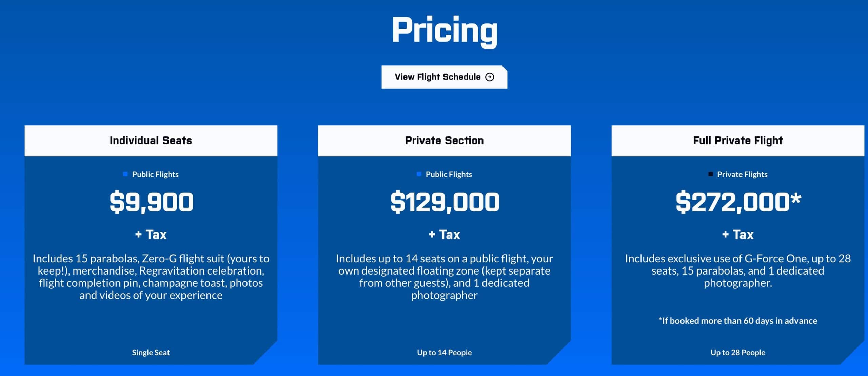Click the $129,000 price
The width and height of the screenshot is (868, 376).
click(445, 202)
